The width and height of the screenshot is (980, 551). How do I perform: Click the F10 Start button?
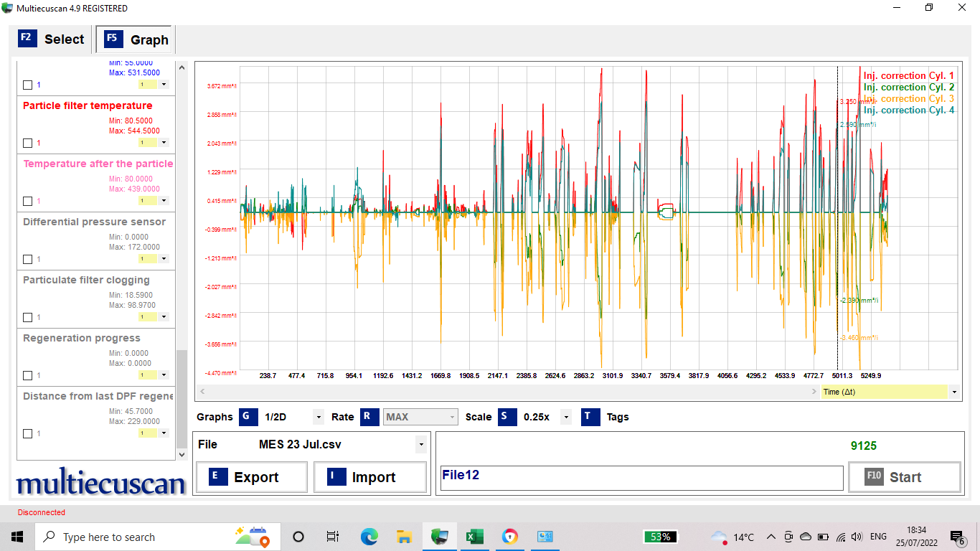pyautogui.click(x=905, y=477)
